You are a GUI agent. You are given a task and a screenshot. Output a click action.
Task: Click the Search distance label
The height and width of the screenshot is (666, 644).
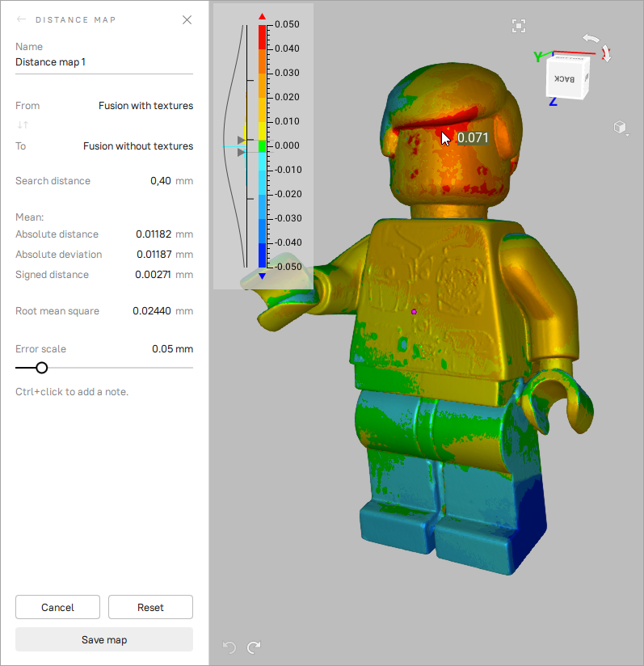coord(53,180)
